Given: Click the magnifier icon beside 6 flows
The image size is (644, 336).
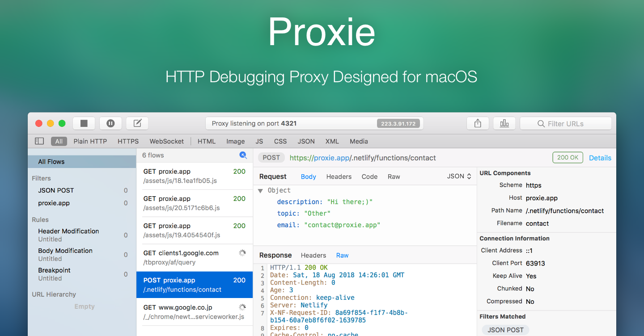Looking at the screenshot, I should pyautogui.click(x=243, y=155).
